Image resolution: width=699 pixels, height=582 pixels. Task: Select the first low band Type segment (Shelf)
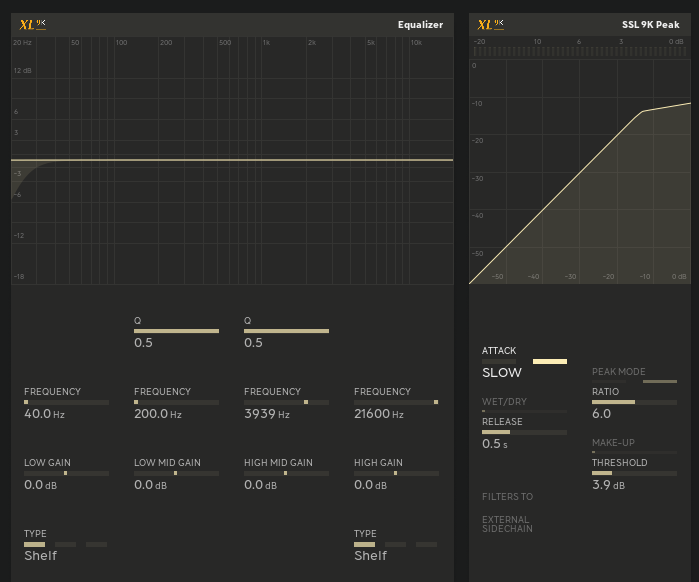pos(34,545)
